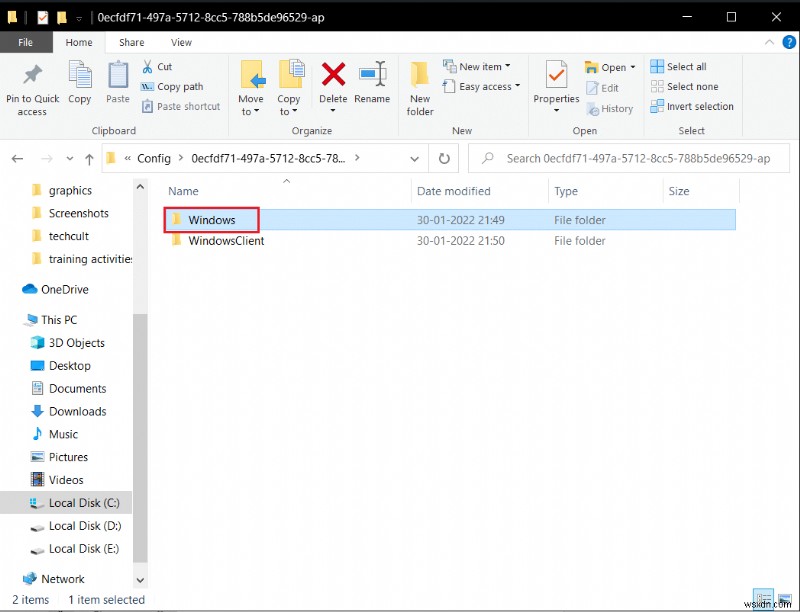
Task: Click the red Delete icon
Action: (333, 74)
